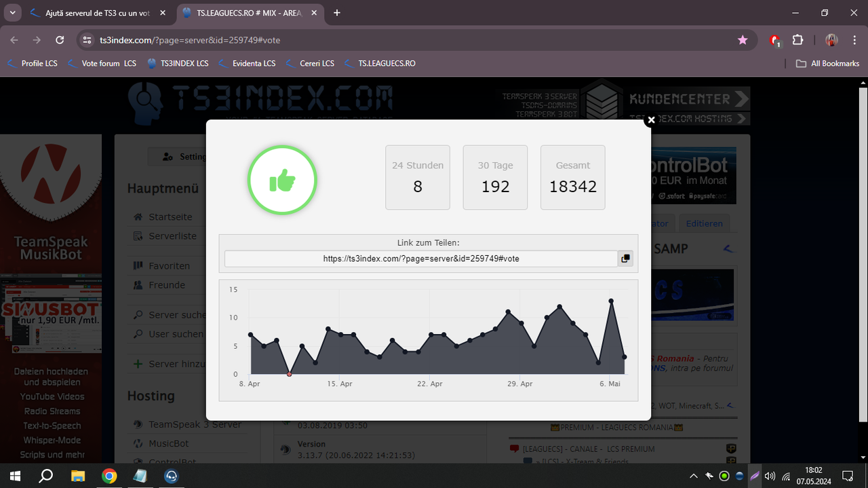Screen dimensions: 868x488
Task: Reload the current page
Action: [60, 40]
